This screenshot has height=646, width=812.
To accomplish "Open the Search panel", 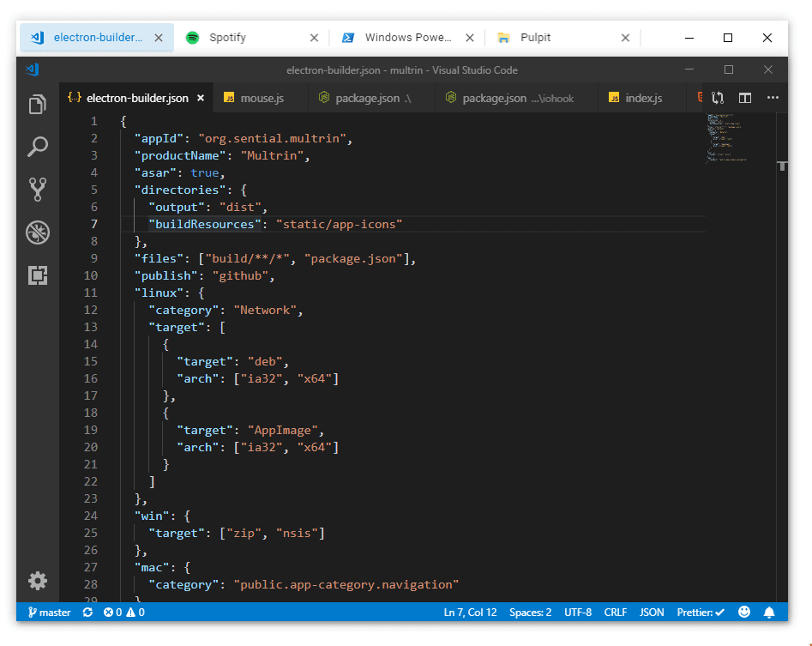I will (37, 147).
